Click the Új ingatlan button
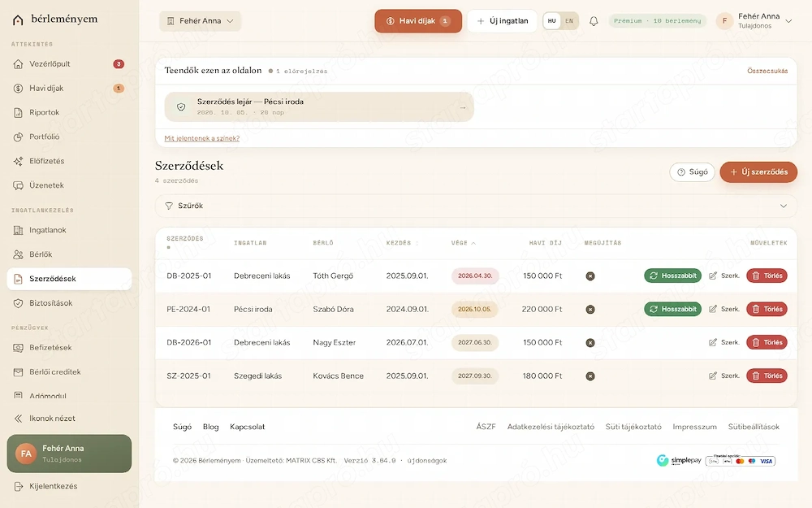The width and height of the screenshot is (812, 508). 503,21
